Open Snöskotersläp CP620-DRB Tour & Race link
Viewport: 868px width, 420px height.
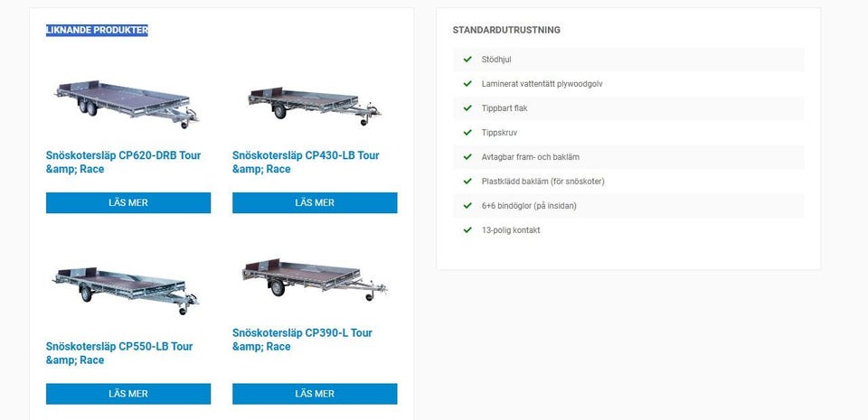click(x=123, y=162)
